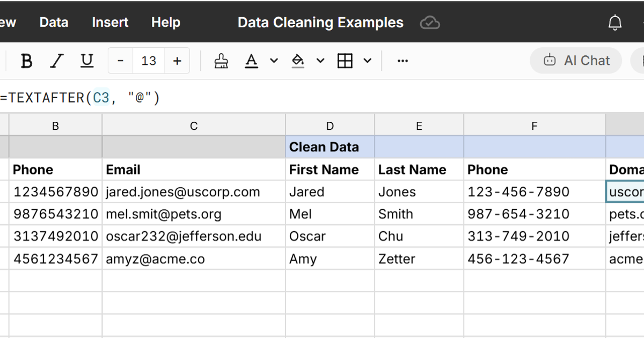The height and width of the screenshot is (338, 644).
Task: Select cell containing 9876543210
Action: click(55, 214)
